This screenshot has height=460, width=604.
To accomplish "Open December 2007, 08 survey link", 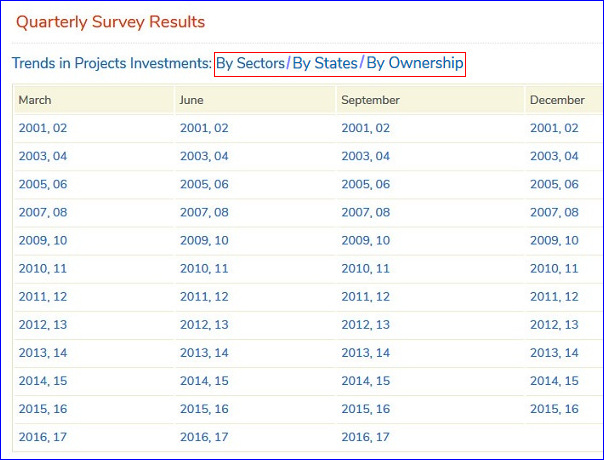I will 554,212.
